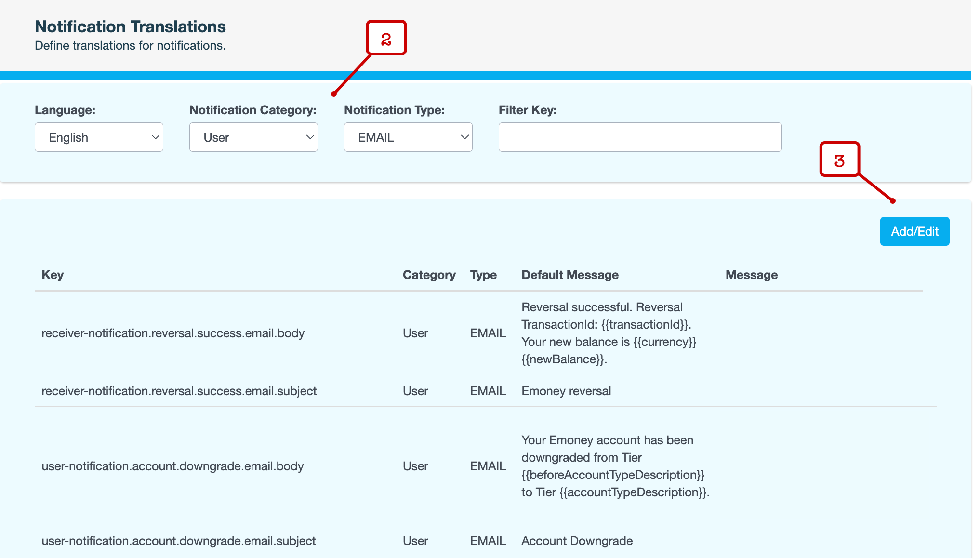The height and width of the screenshot is (558, 980).
Task: Click the Category column header
Action: 429,275
